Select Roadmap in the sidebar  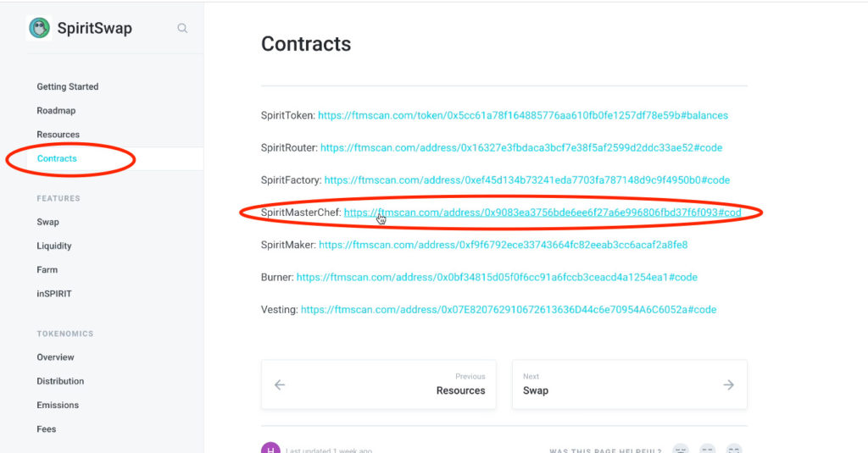56,111
